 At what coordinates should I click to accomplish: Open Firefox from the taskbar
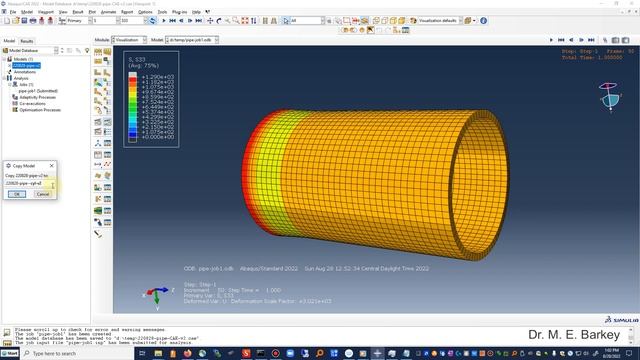[187, 353]
